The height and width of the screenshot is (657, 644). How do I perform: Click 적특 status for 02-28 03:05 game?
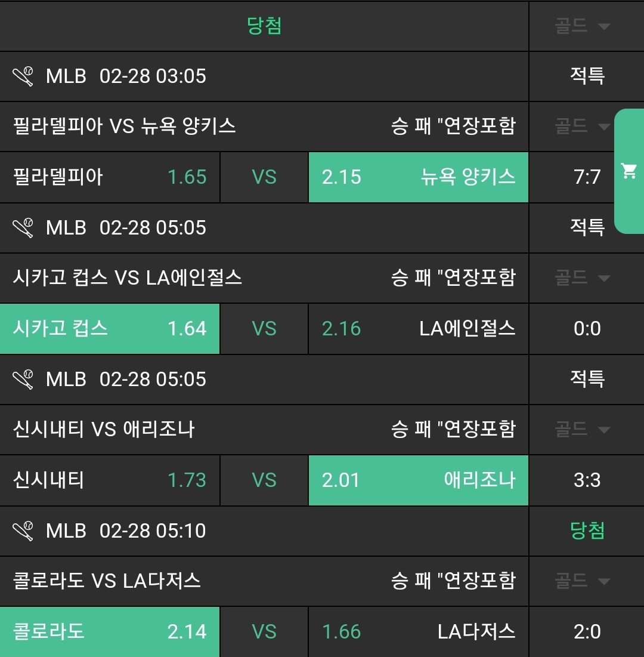point(587,76)
